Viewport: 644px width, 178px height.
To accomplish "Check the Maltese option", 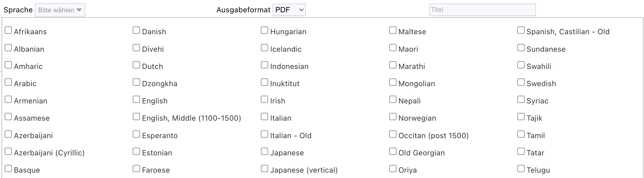I will tap(393, 30).
